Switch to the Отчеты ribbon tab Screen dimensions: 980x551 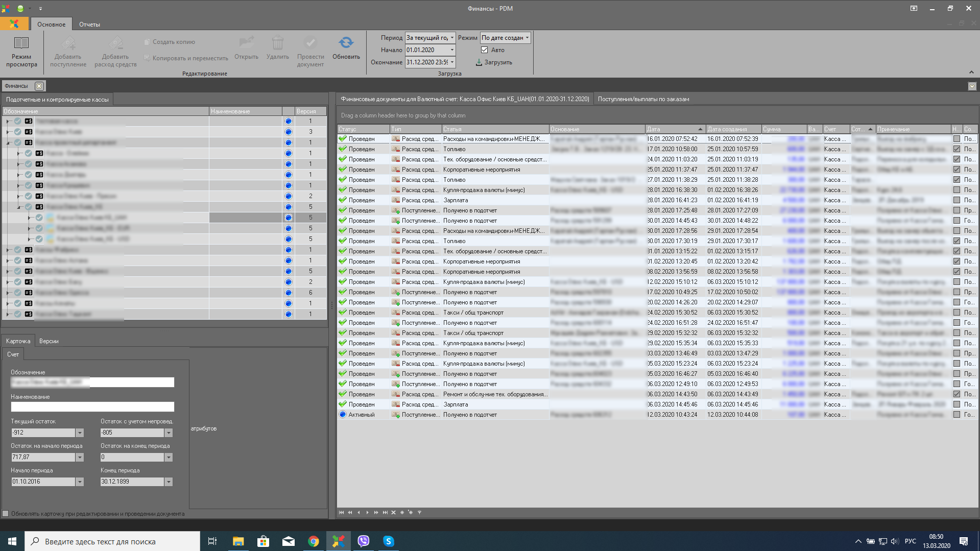point(89,24)
